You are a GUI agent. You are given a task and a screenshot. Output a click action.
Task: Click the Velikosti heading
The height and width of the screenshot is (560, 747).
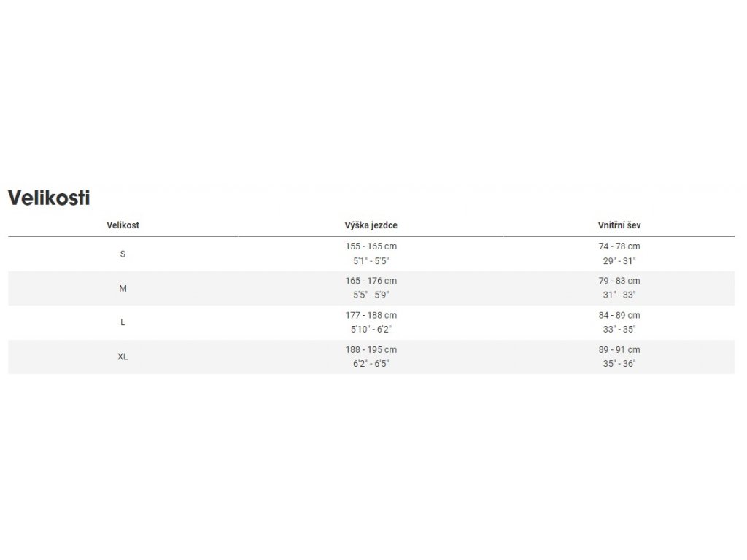tap(49, 197)
